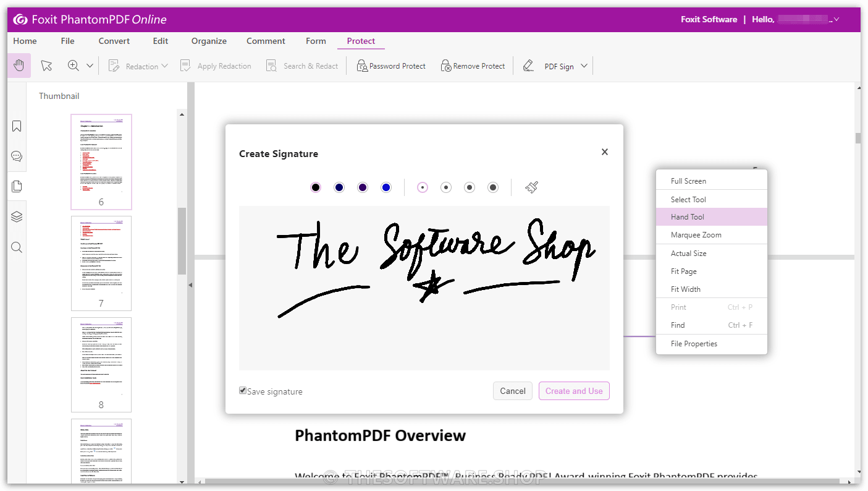
Task: Switch to the Form tab
Action: [x=316, y=41]
